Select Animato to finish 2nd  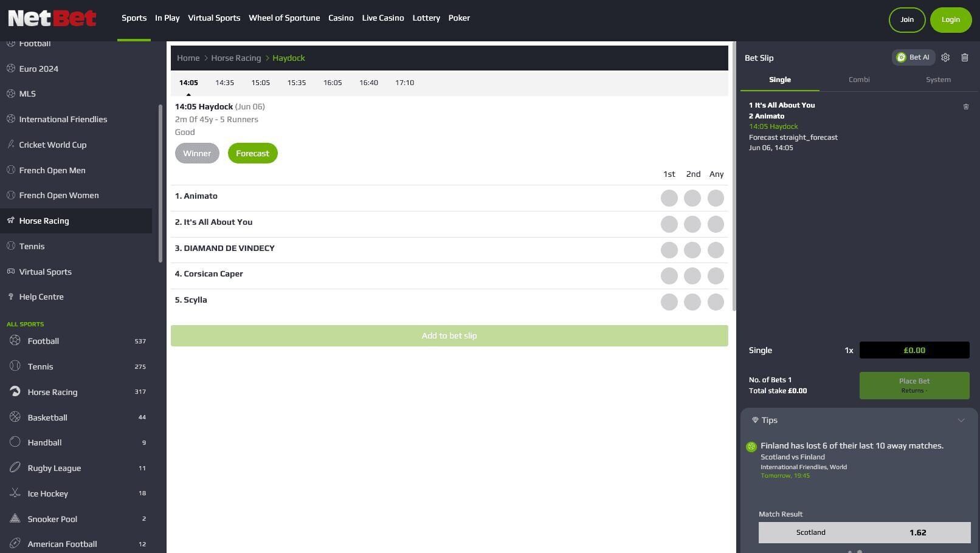click(x=692, y=198)
